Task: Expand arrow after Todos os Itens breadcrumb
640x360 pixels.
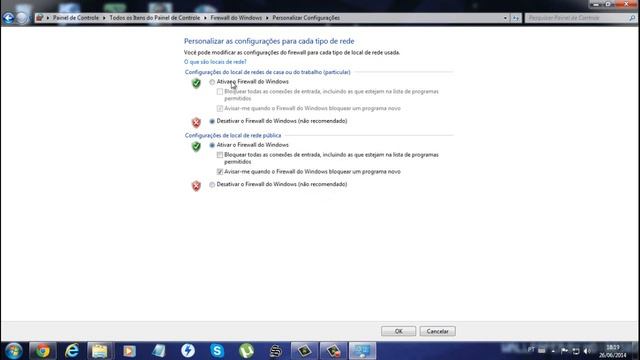Action: click(205, 18)
